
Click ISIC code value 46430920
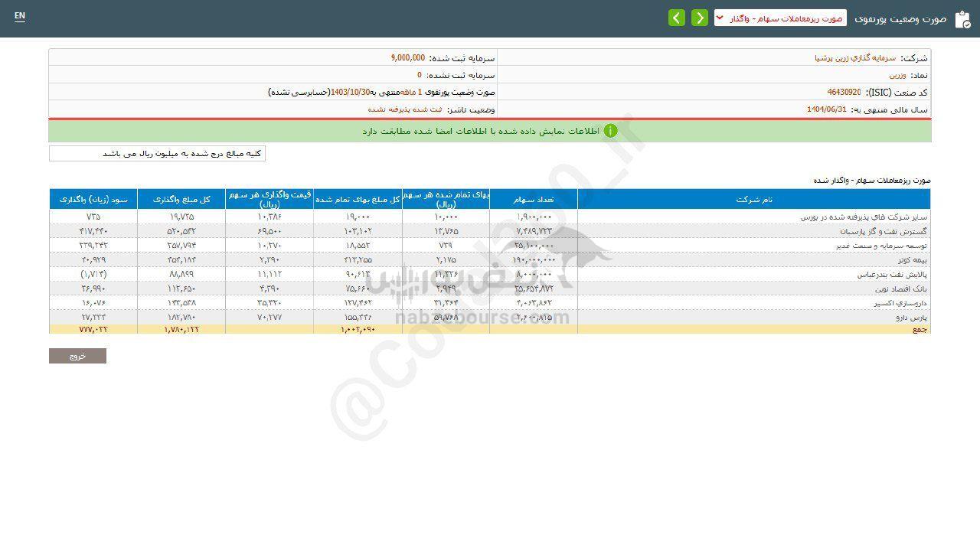844,93
